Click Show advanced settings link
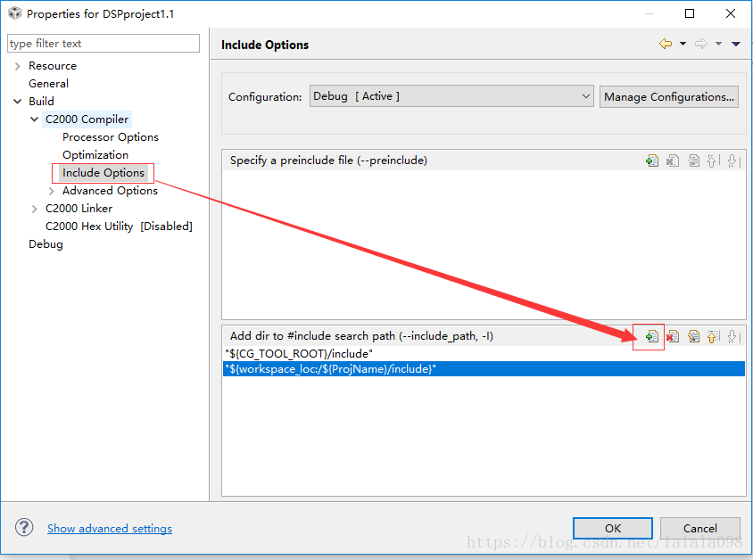This screenshot has width=753, height=560. (110, 528)
